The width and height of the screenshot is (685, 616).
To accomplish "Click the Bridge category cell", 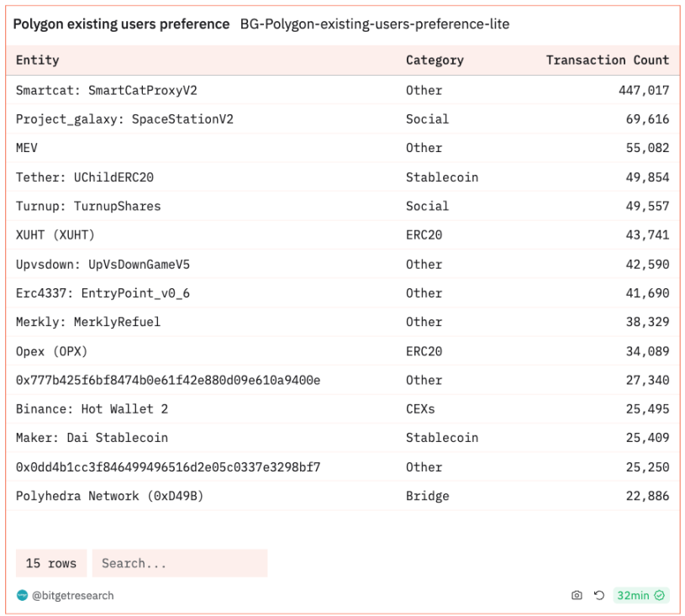I will pos(428,496).
